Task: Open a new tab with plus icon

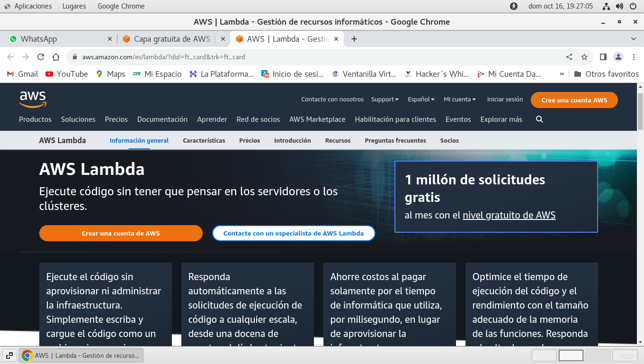Action: pos(354,39)
